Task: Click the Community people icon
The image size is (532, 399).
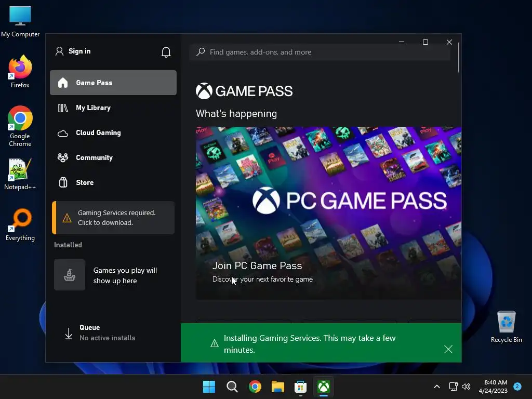Action: (x=63, y=158)
